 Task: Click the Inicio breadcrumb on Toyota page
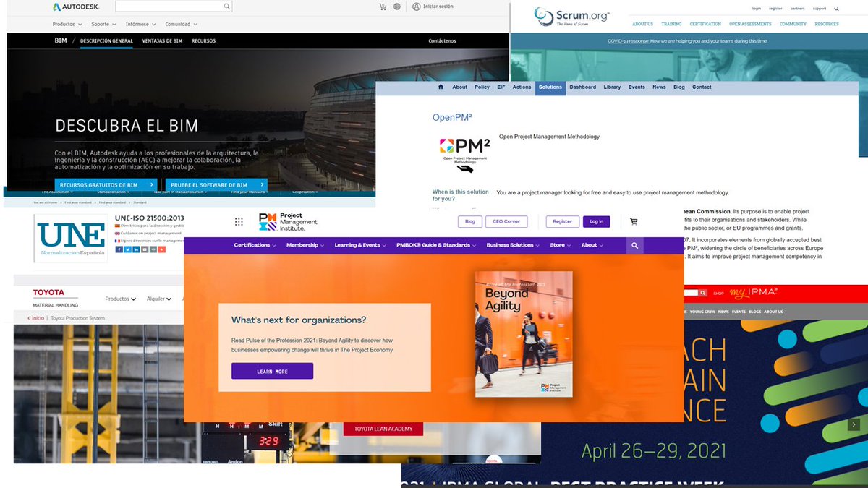pos(37,318)
